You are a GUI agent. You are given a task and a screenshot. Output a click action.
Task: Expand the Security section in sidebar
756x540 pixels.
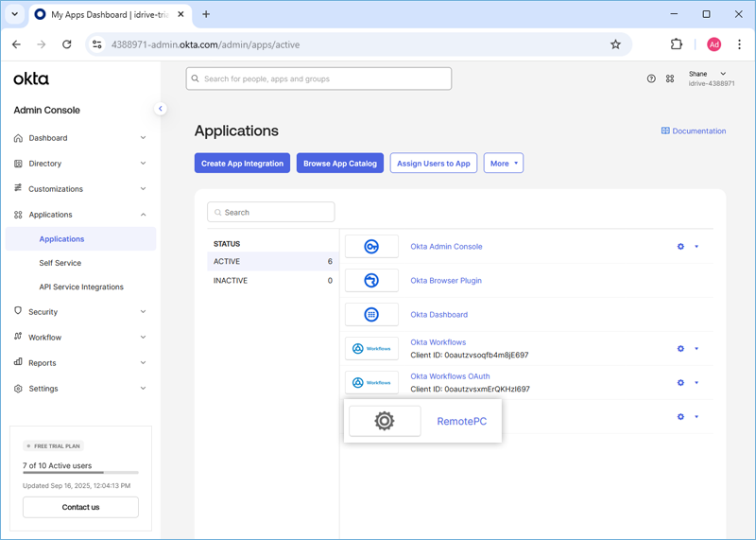[80, 312]
